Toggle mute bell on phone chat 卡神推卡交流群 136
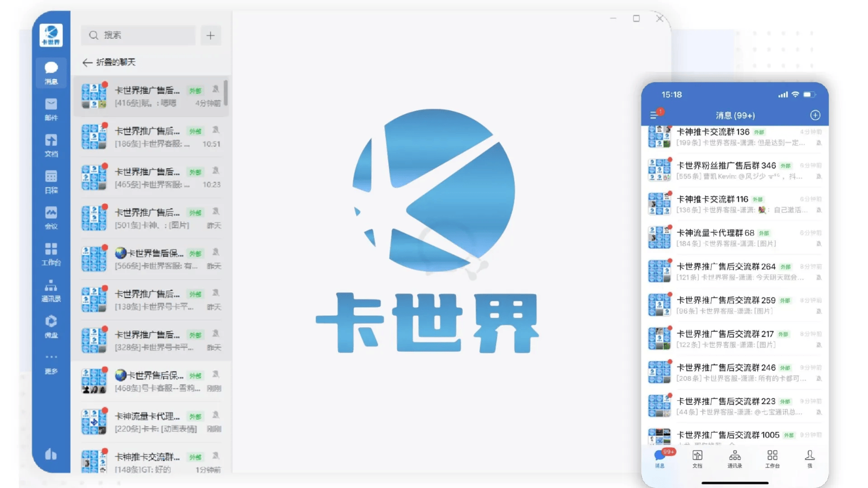Screen dimensions: 868x488 pyautogui.click(x=819, y=143)
